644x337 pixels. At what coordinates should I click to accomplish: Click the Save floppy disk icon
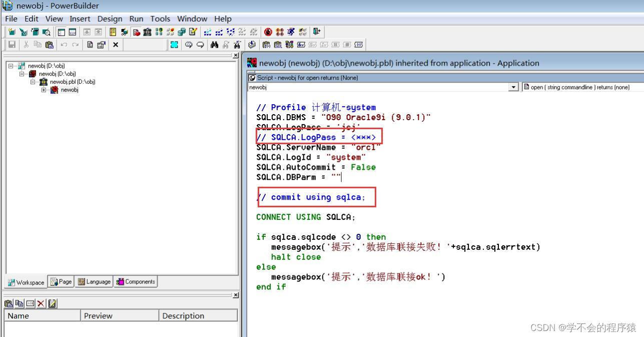[x=12, y=45]
